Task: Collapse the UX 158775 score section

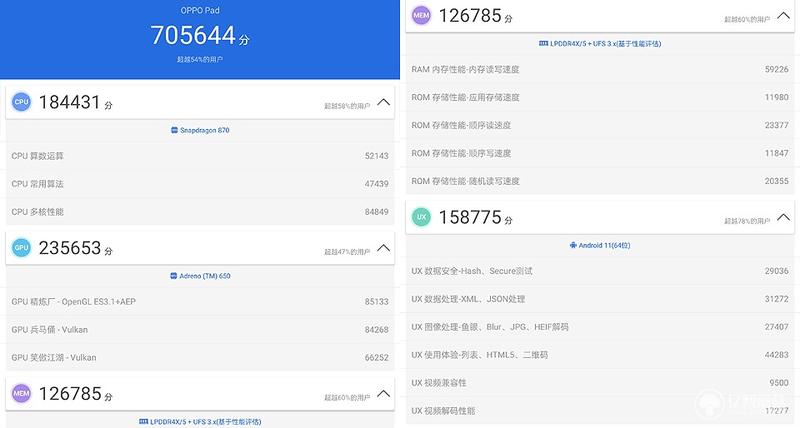Action: tap(783, 217)
